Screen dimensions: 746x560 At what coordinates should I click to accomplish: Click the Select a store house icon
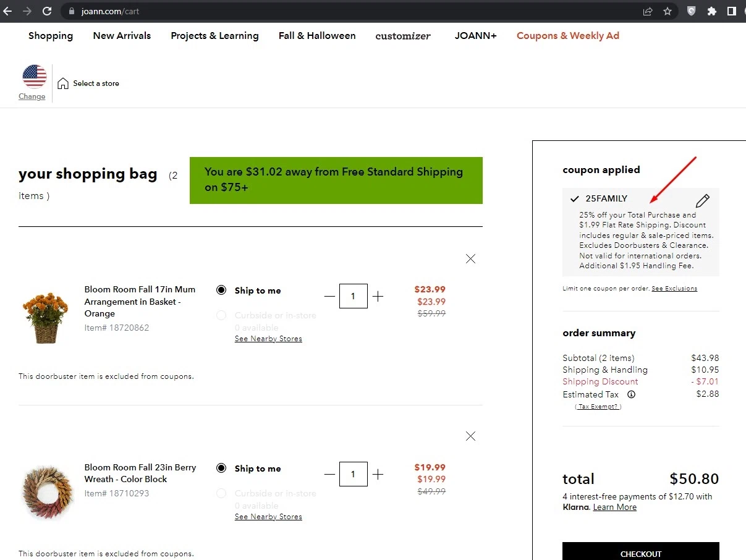pos(63,83)
